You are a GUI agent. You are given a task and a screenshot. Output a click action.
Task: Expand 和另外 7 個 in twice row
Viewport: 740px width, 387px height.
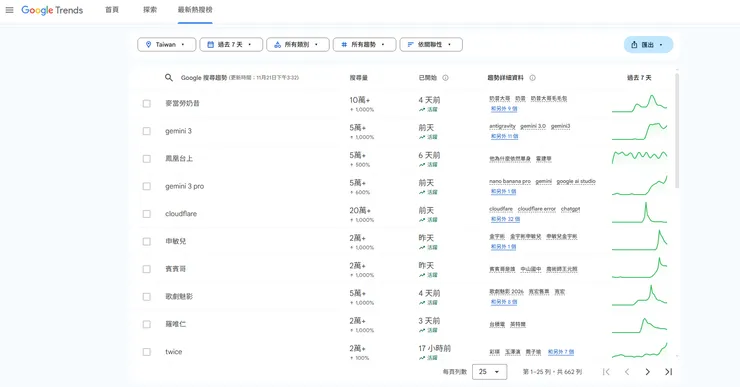(x=561, y=352)
